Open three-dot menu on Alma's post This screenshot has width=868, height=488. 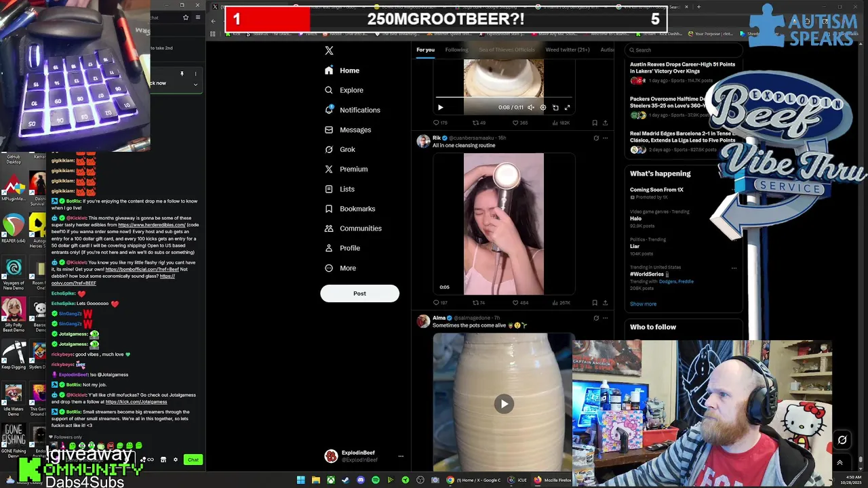[606, 318]
